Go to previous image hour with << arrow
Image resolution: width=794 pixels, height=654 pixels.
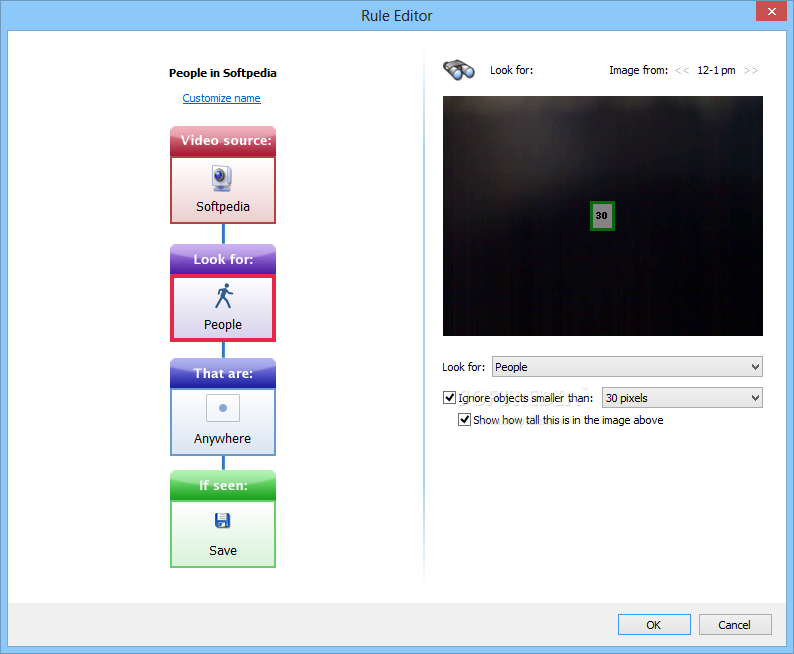tap(682, 70)
